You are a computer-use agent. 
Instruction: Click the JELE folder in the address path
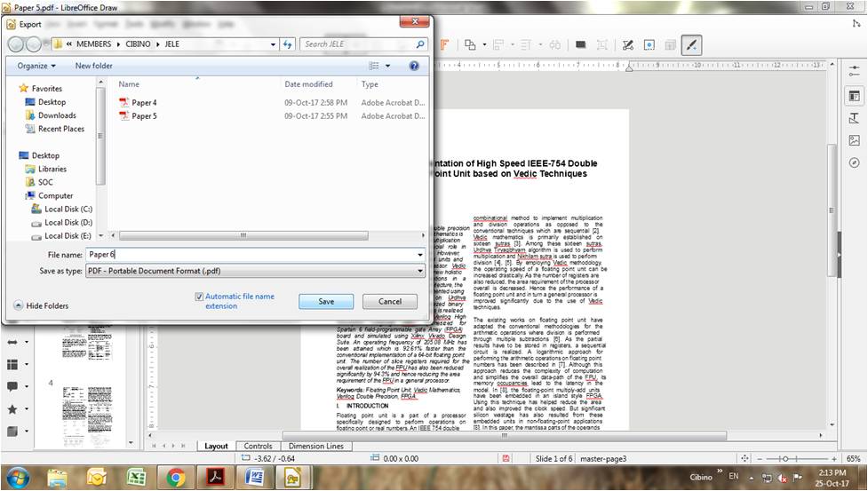[171, 44]
